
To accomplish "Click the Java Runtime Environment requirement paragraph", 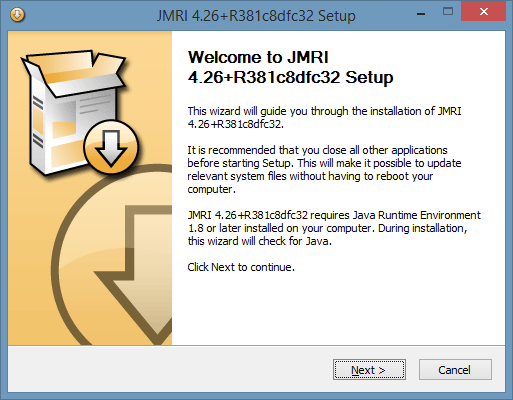I will [334, 228].
